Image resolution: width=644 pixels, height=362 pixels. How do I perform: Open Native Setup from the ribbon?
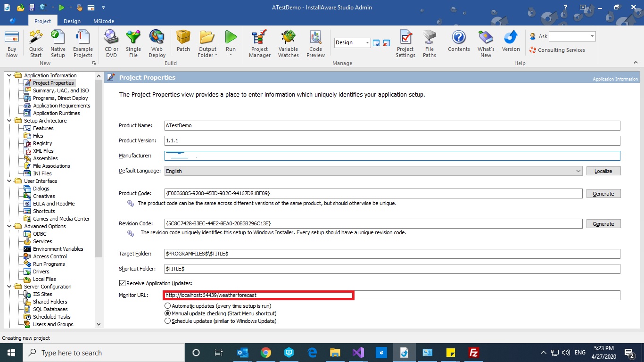tap(58, 44)
